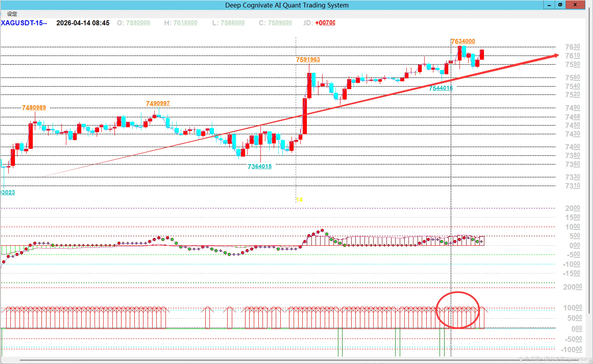Click the 2026-04-14 08:45 timestamp
Screen dimensions: 593x364
click(x=83, y=23)
